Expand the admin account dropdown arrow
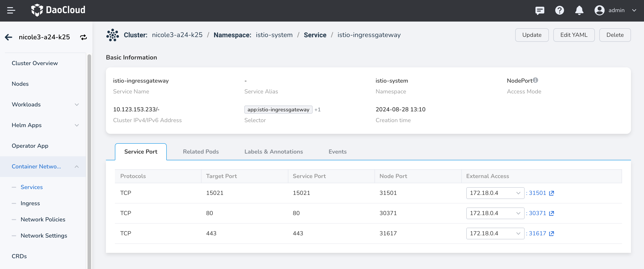The width and height of the screenshot is (644, 269). coord(634,11)
